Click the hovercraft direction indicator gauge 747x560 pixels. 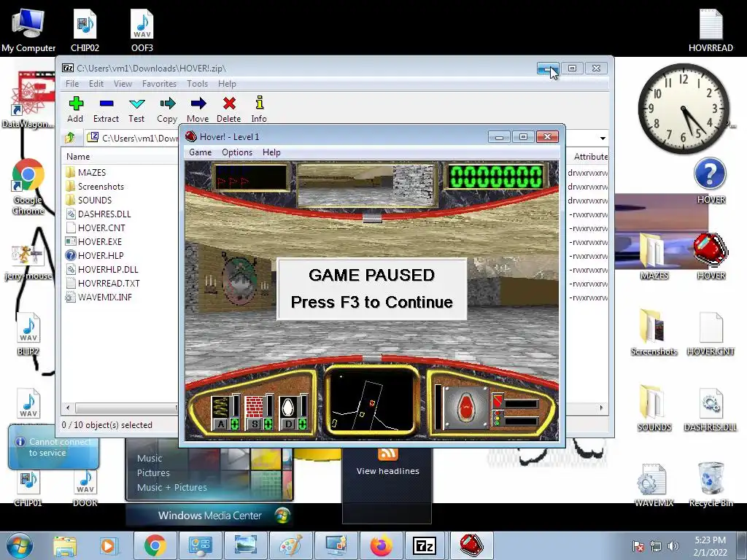(x=465, y=408)
